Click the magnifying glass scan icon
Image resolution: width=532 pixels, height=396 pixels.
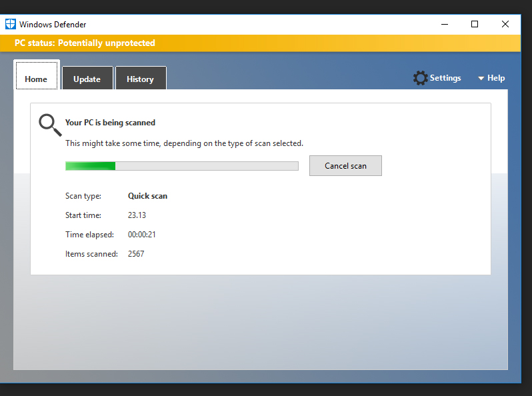coord(50,125)
